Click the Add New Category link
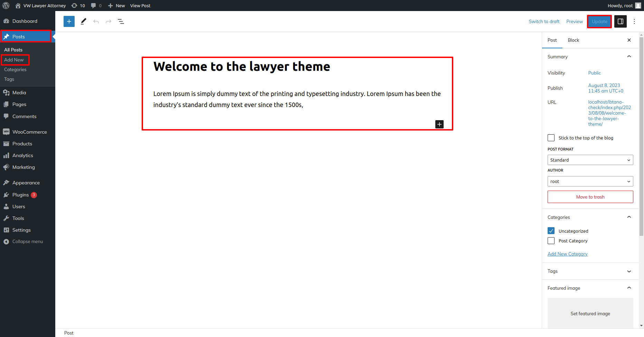644x337 pixels. point(567,254)
